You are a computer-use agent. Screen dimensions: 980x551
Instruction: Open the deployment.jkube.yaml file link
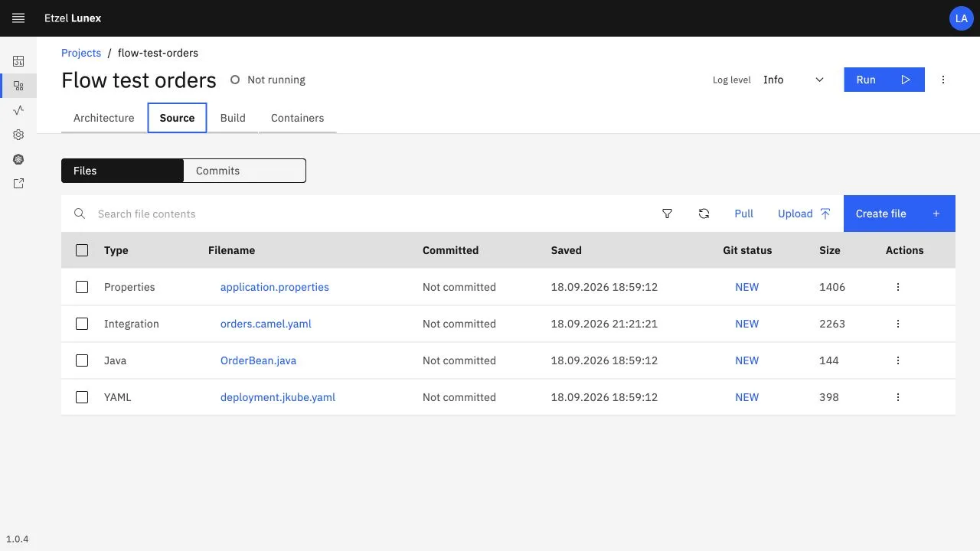[278, 397]
